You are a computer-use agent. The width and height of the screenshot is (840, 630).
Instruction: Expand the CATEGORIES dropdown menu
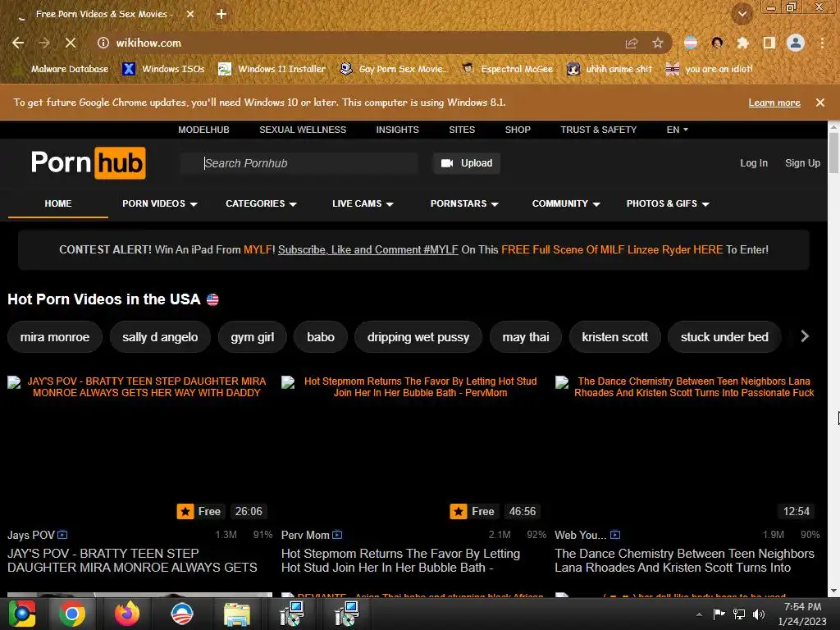point(261,203)
